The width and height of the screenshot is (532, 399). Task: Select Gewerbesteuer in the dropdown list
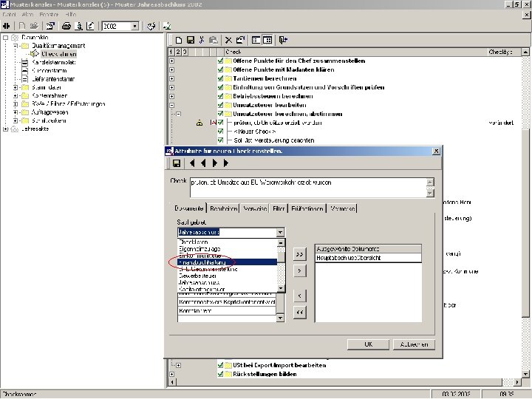(228, 276)
